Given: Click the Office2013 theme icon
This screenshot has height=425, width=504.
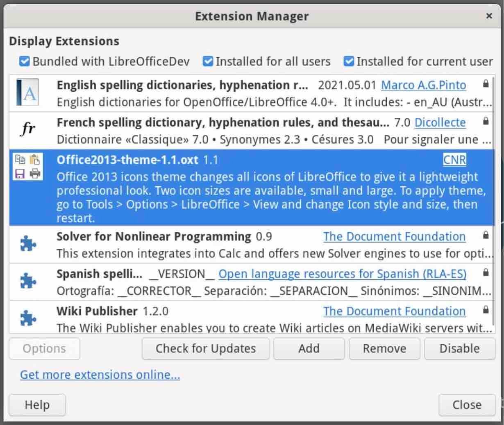Looking at the screenshot, I should (x=27, y=167).
